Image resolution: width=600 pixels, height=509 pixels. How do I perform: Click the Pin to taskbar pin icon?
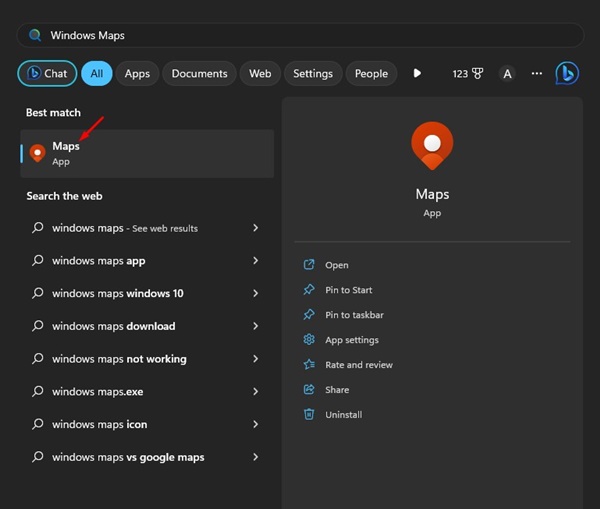pyautogui.click(x=309, y=315)
